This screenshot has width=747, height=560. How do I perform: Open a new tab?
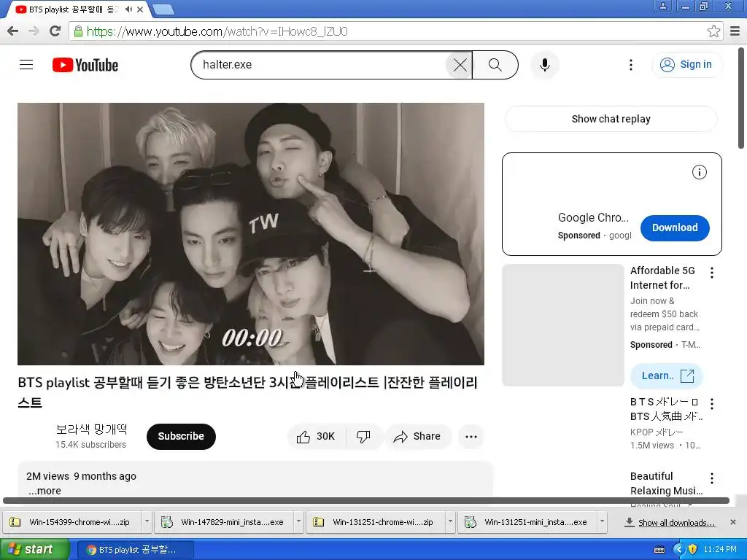163,9
